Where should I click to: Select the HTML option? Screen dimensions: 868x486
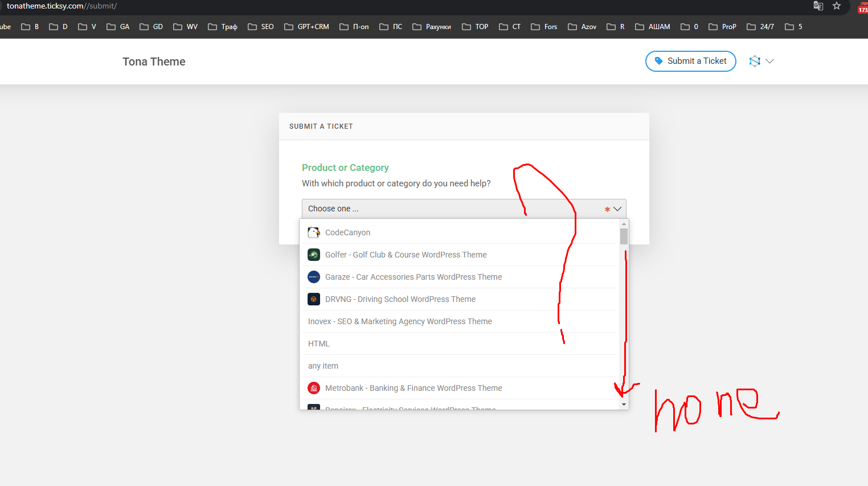458,344
